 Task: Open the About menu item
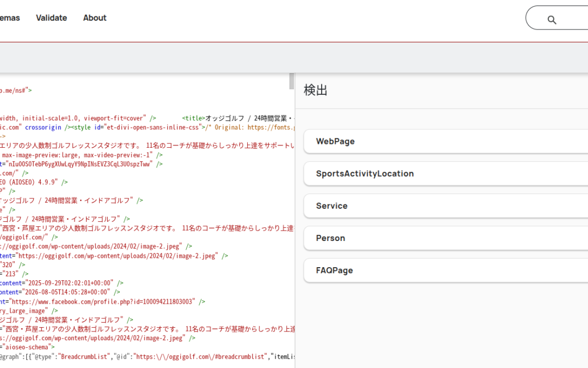(x=95, y=18)
